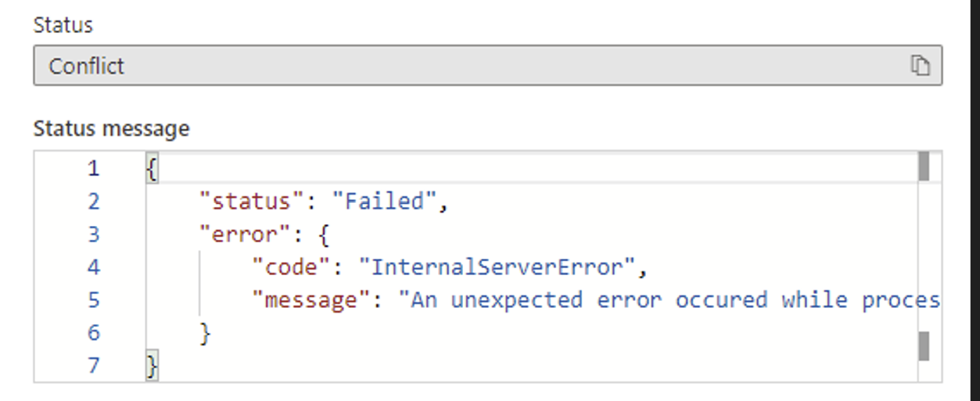Viewport: 980px width, 401px height.
Task: Copy the Conflict status value
Action: pos(920,66)
